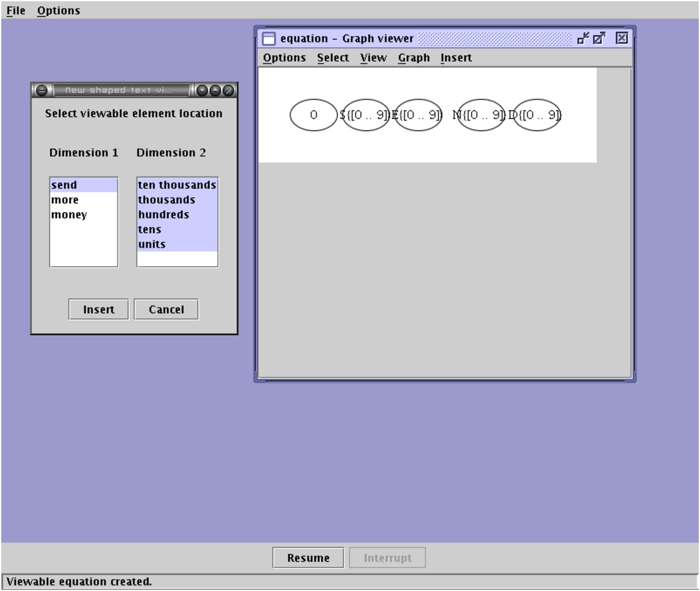The image size is (700, 591).
Task: Click the Resume button
Action: click(309, 558)
